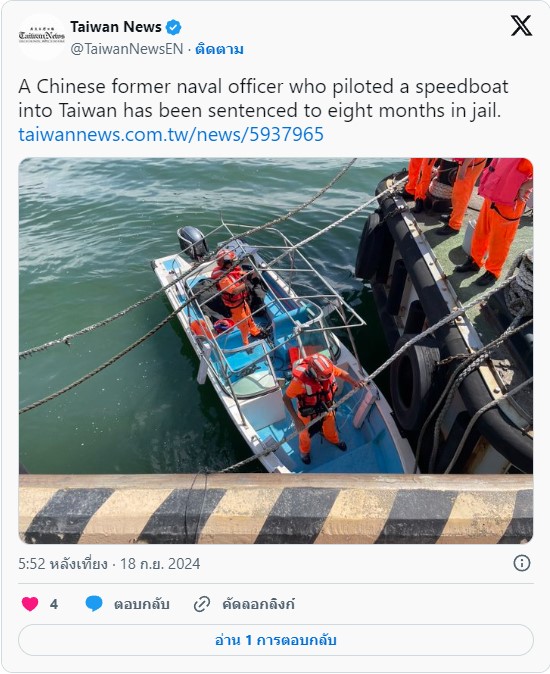Click the X logo icon
The image size is (550, 674).
(521, 26)
